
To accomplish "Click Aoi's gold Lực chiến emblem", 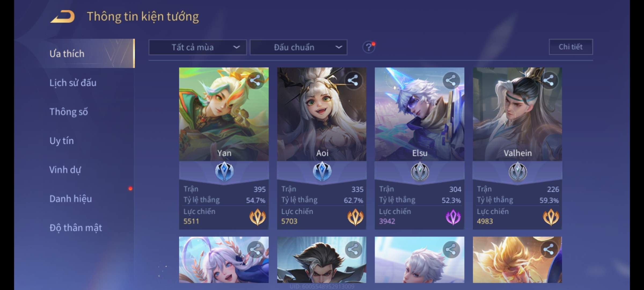I will (355, 217).
